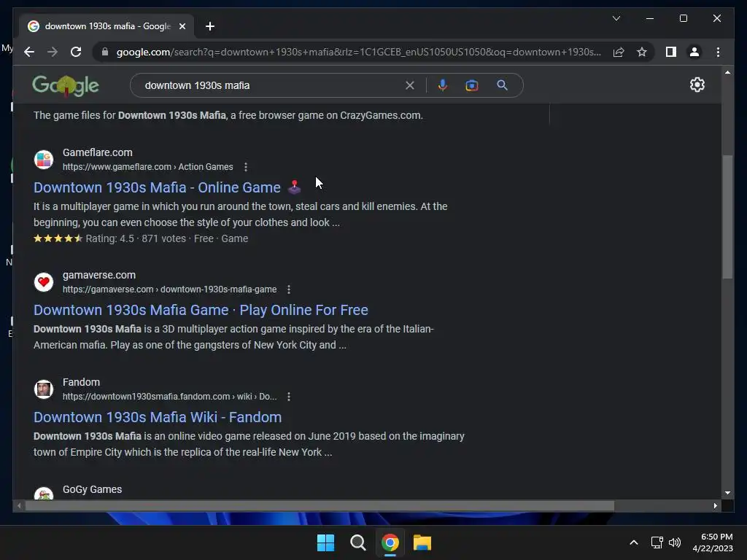The height and width of the screenshot is (560, 747).
Task: Reload the current page
Action: pyautogui.click(x=76, y=52)
